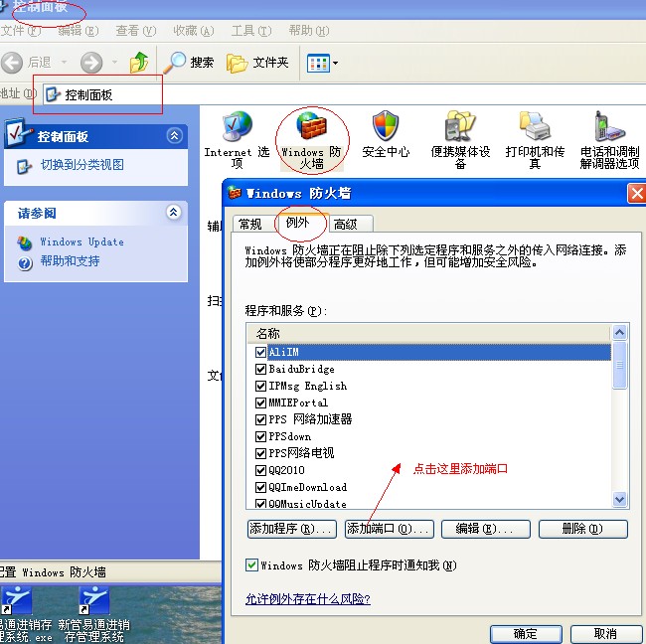646x644 pixels.
Task: Open the Forward button history dropdown arrow
Action: point(114,63)
